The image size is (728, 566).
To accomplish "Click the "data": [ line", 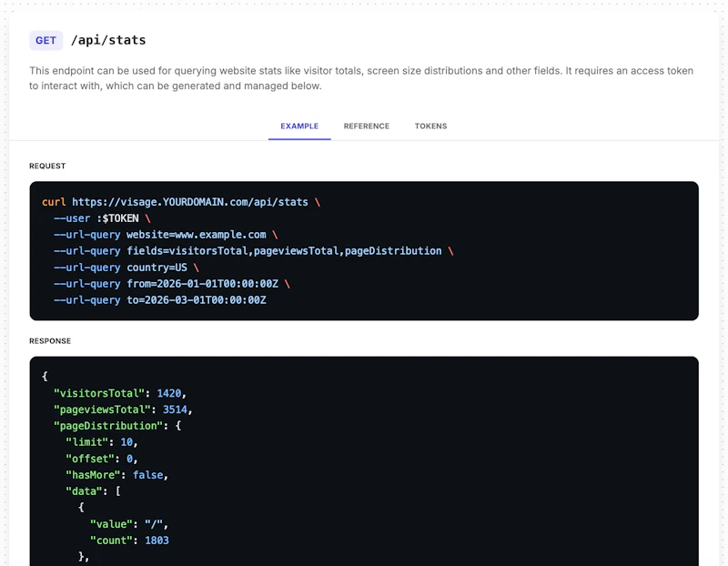I will pos(93,491).
